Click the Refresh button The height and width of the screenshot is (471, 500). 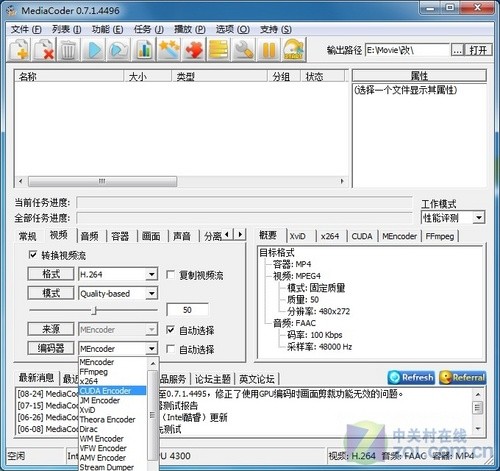pyautogui.click(x=411, y=377)
